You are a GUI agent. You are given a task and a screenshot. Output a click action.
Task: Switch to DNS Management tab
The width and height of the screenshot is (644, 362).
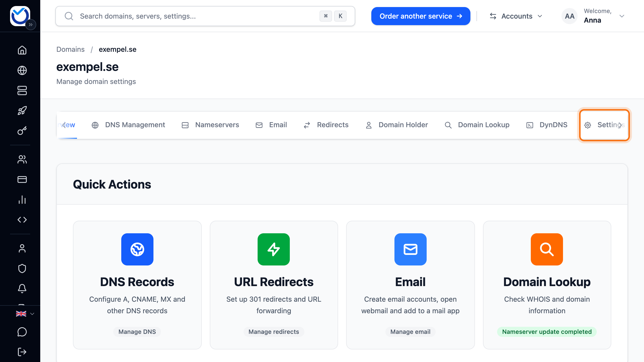[x=128, y=125]
